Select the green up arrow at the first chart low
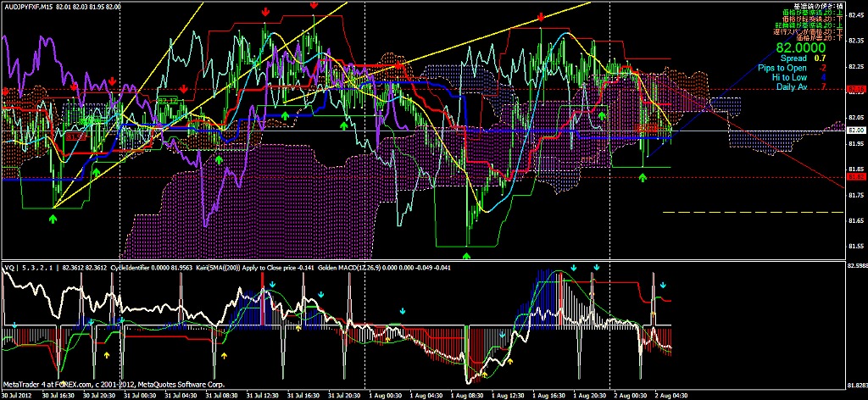 53,219
